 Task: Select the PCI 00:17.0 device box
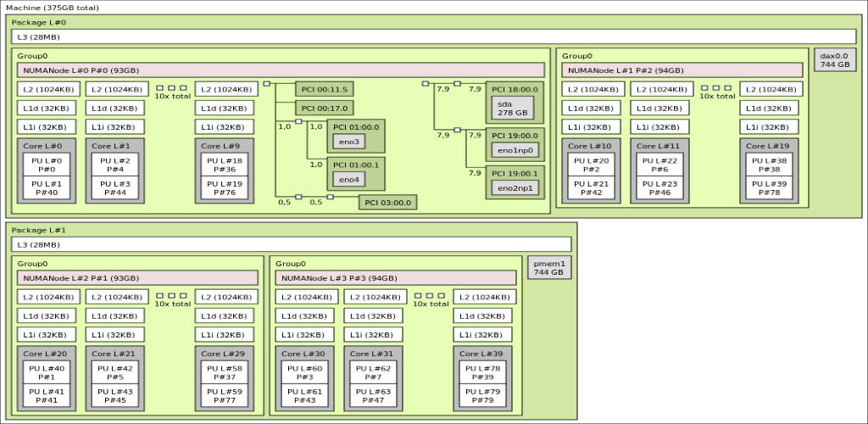(324, 108)
